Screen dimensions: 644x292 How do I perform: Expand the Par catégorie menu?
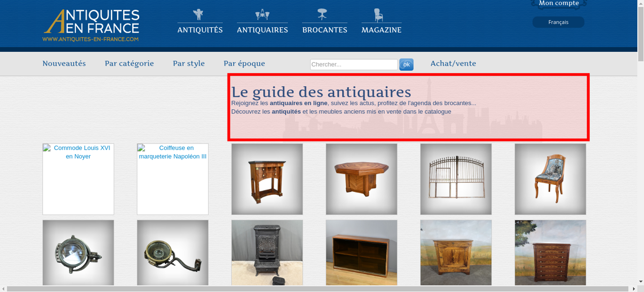pos(129,63)
